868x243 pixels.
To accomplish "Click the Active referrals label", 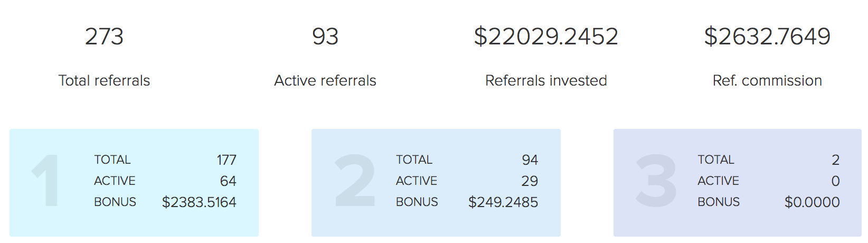I will (325, 80).
